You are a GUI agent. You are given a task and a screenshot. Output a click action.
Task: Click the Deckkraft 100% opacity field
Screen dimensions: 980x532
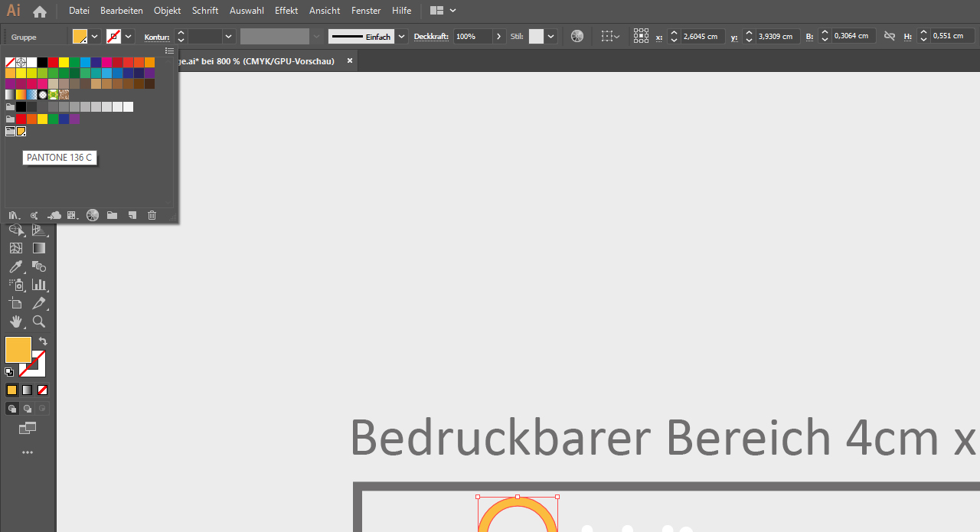(472, 36)
